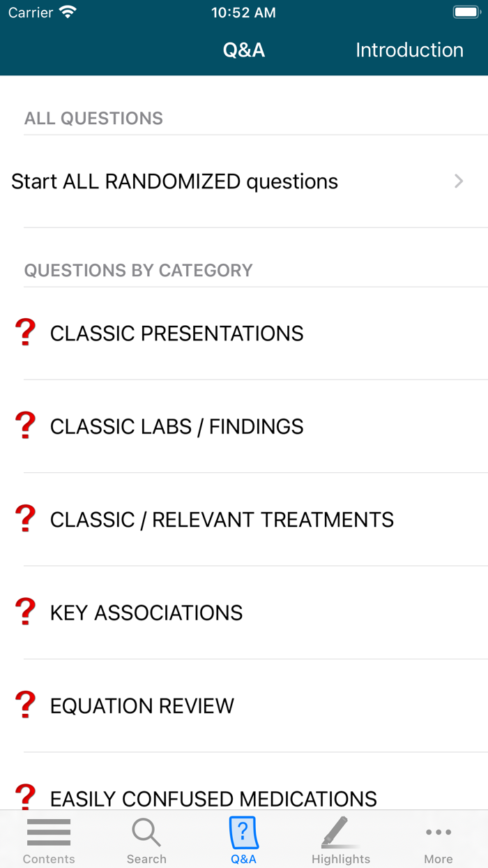Open the CLASSIC PRESENTATIONS category label
Image resolution: width=488 pixels, height=868 pixels.
point(176,333)
